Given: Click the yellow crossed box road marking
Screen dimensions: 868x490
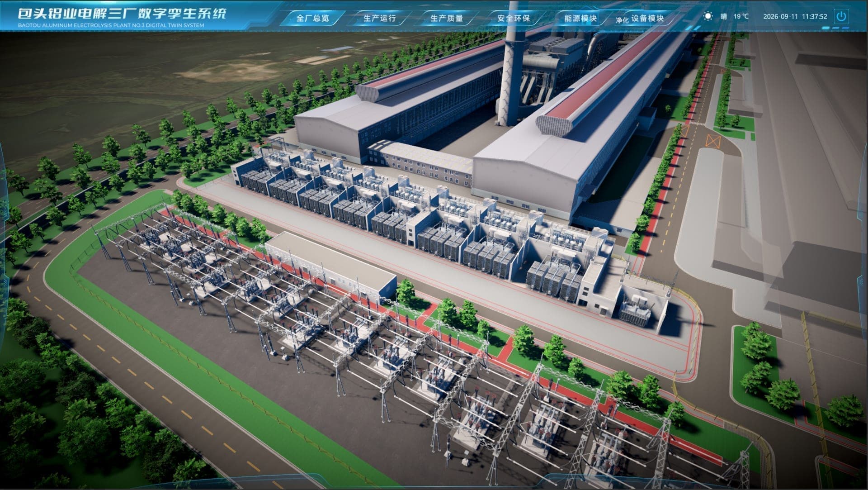Looking at the screenshot, I should tap(713, 140).
